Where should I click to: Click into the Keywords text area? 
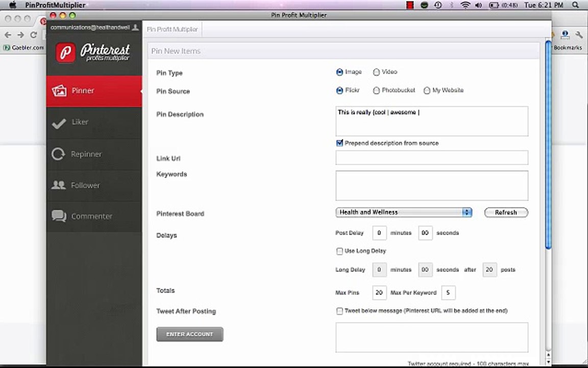tap(432, 186)
